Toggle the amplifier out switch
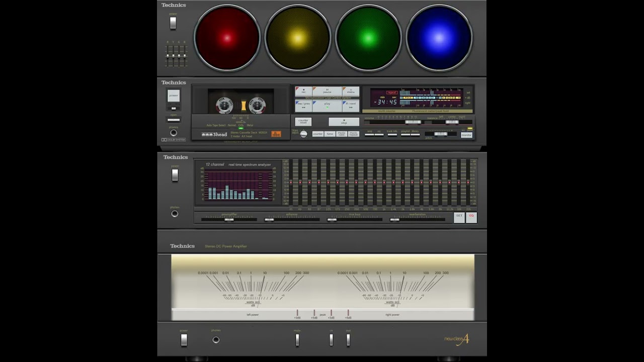 (x=348, y=340)
